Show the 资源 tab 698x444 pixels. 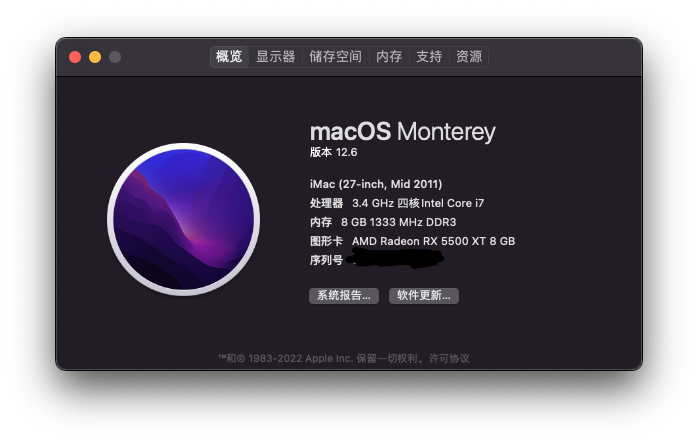tap(469, 57)
